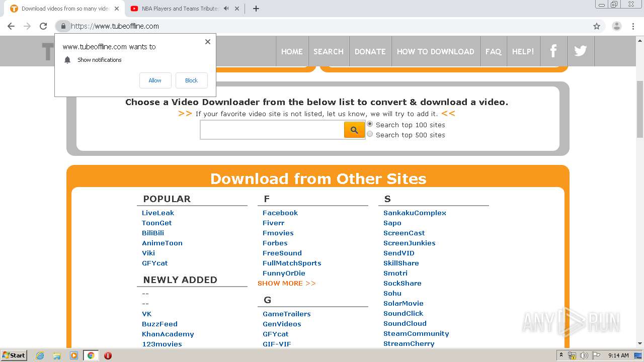Viewport: 644px width, 362px height.
Task: Open the FunnyOrDie downloader link
Action: tap(284, 273)
